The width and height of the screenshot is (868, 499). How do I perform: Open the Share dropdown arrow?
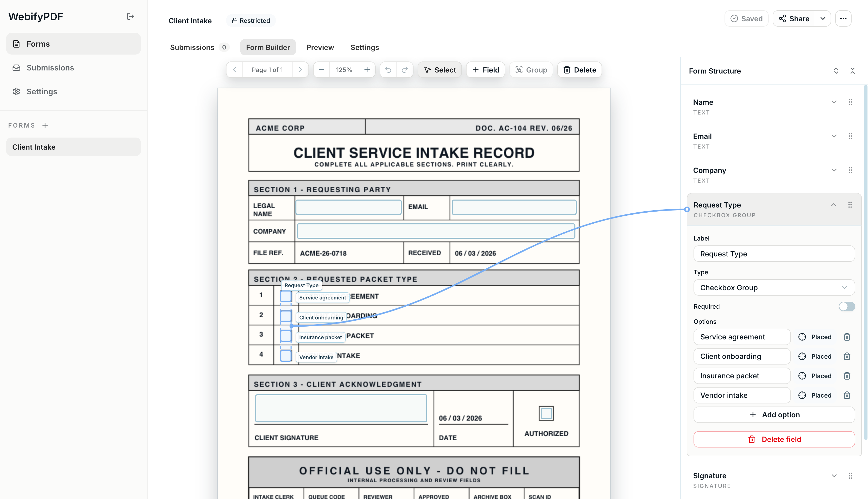point(823,18)
